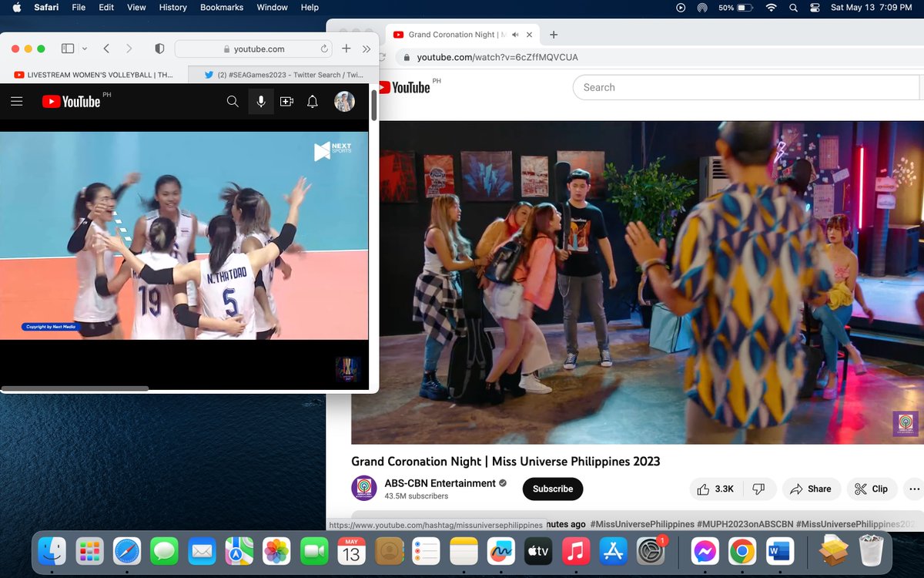Clip the Miss Universe Philippines video
Viewport: 924px width, 578px height.
(872, 489)
